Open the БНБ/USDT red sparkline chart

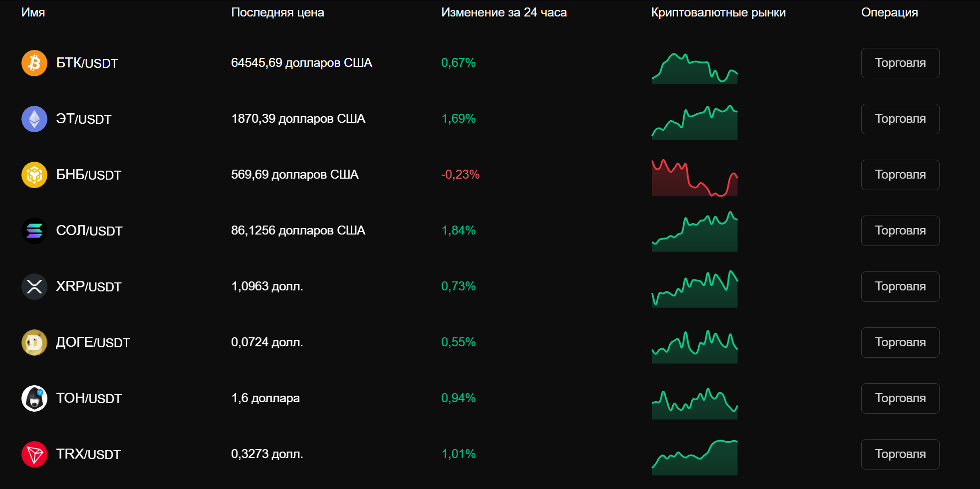coord(695,178)
